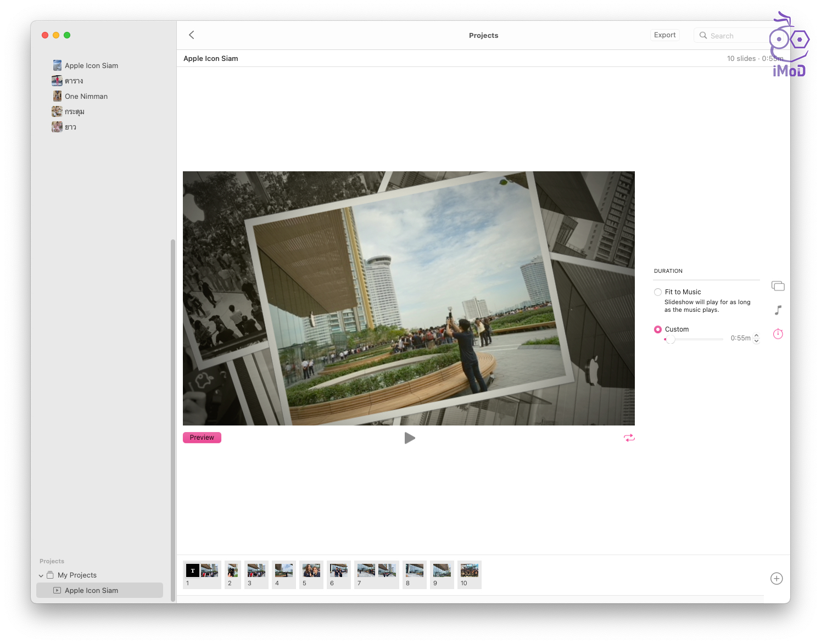Collapse the My Projects folder
The height and width of the screenshot is (644, 821).
(x=41, y=575)
